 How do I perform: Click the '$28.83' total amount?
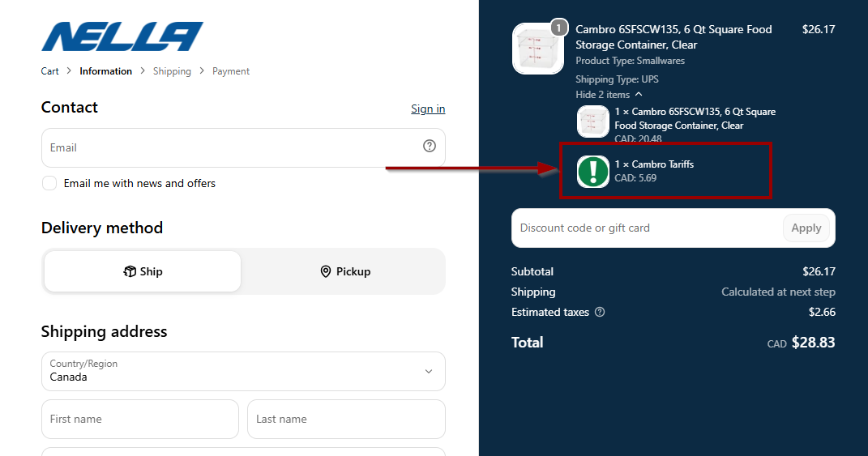tap(813, 343)
